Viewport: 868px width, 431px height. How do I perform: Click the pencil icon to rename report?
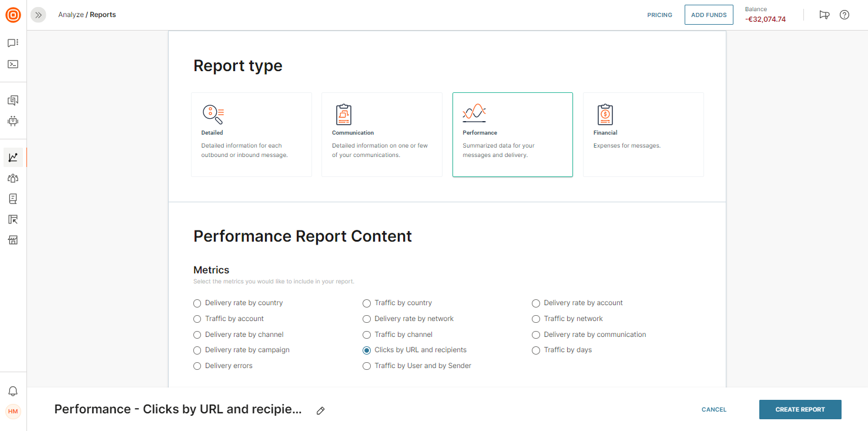click(x=320, y=410)
